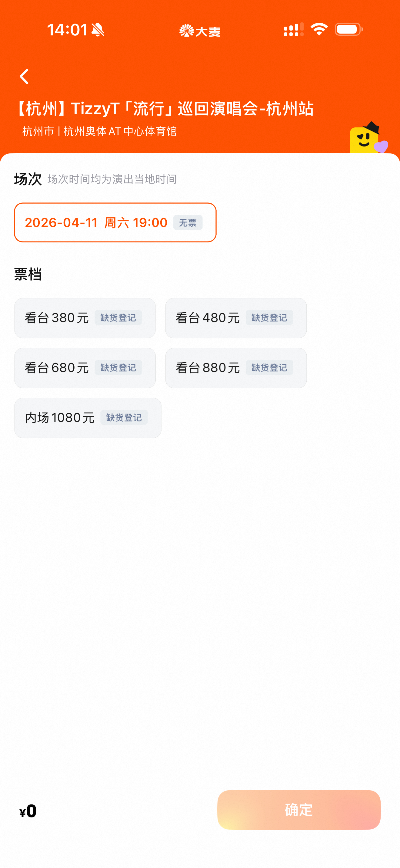
Task: Pick the 内场 1080元 ticket tier
Action: tap(87, 418)
